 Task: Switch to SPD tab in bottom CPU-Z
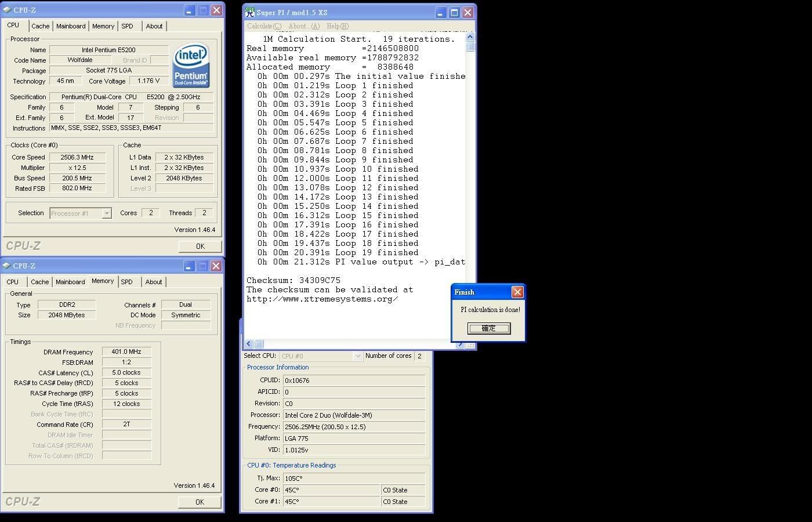click(x=126, y=282)
